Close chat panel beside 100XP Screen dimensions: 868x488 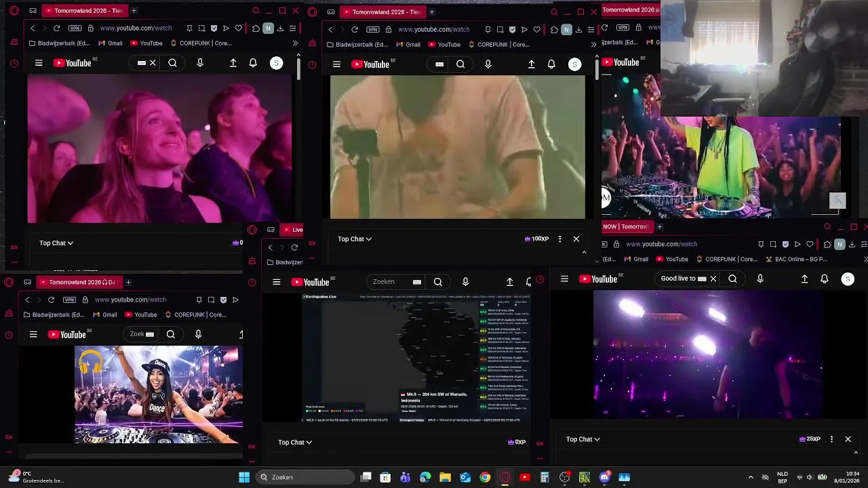point(576,239)
